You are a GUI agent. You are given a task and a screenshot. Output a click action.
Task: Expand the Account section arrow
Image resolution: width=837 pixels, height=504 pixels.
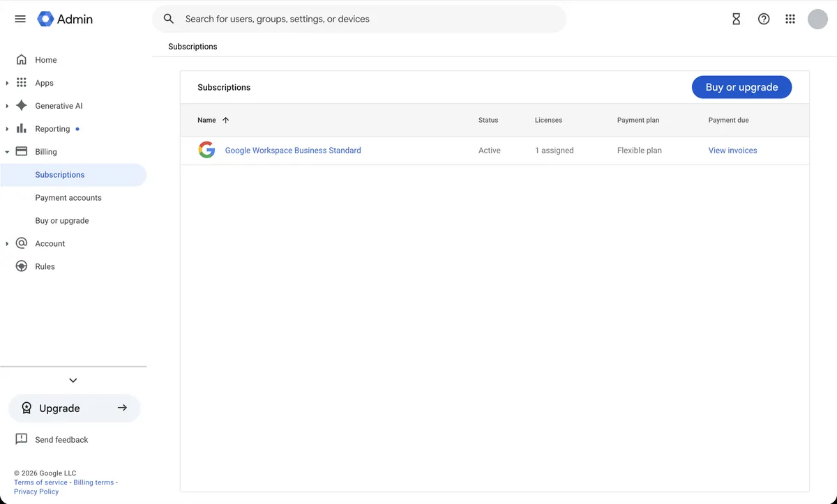tap(7, 243)
